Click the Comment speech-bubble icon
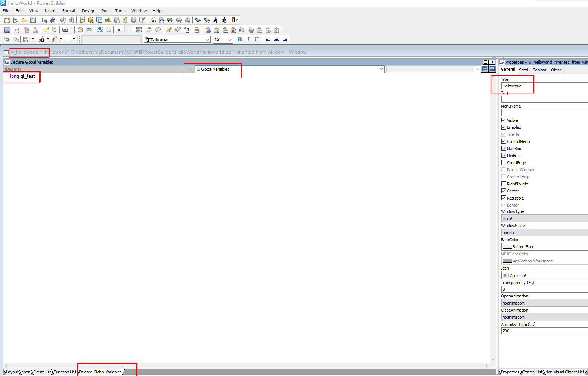The height and width of the screenshot is (376, 588). (149, 30)
